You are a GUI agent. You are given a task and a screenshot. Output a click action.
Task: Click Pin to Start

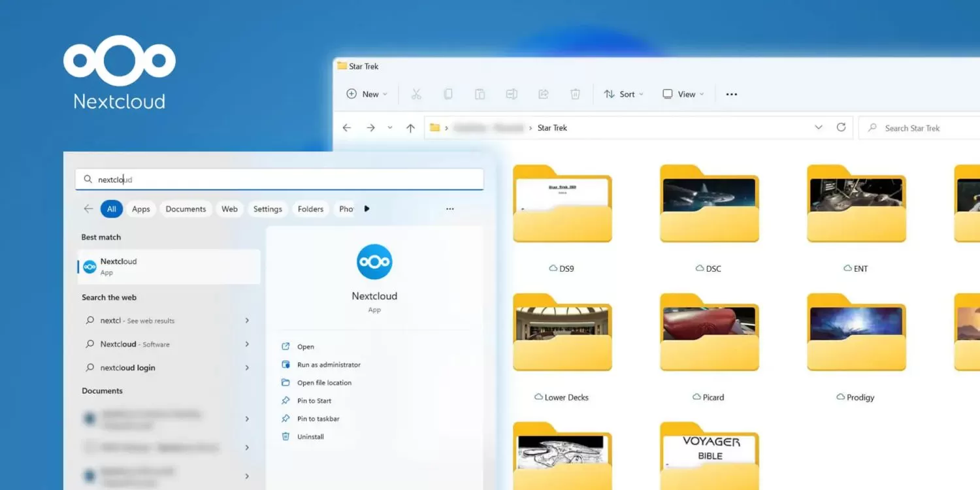306,400
